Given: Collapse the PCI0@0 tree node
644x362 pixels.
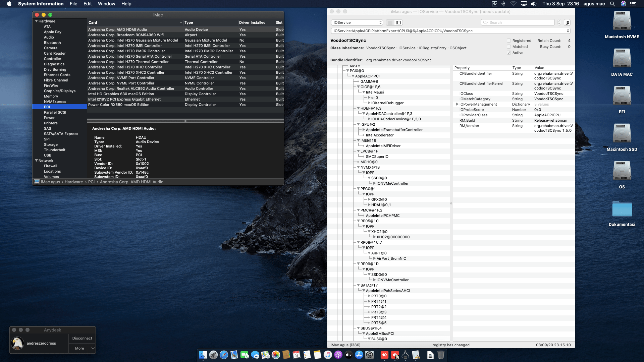Looking at the screenshot, I should point(347,71).
